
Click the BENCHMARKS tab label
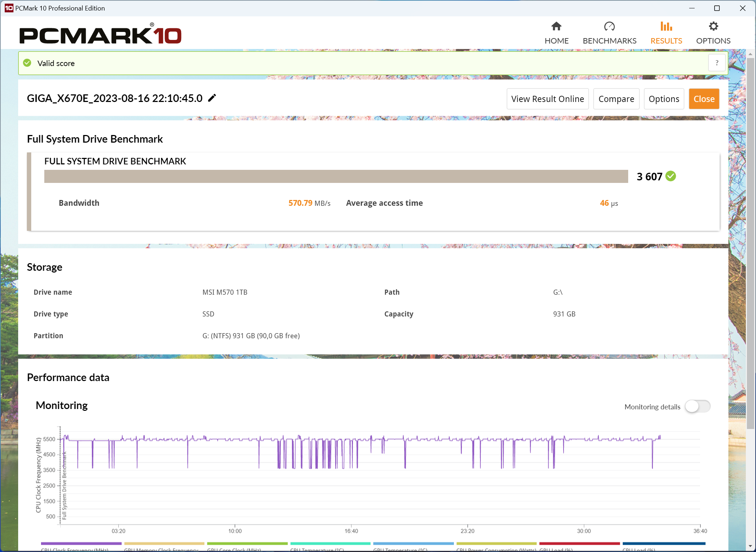coord(609,41)
